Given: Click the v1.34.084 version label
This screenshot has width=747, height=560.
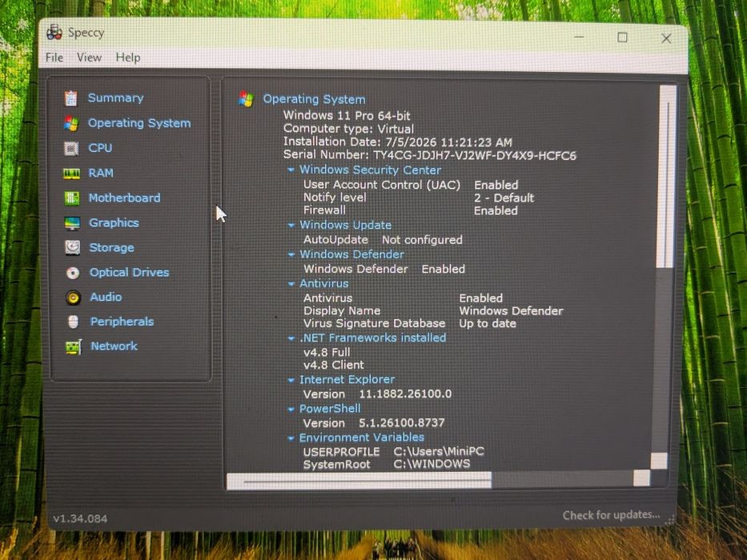Looking at the screenshot, I should coord(80,518).
